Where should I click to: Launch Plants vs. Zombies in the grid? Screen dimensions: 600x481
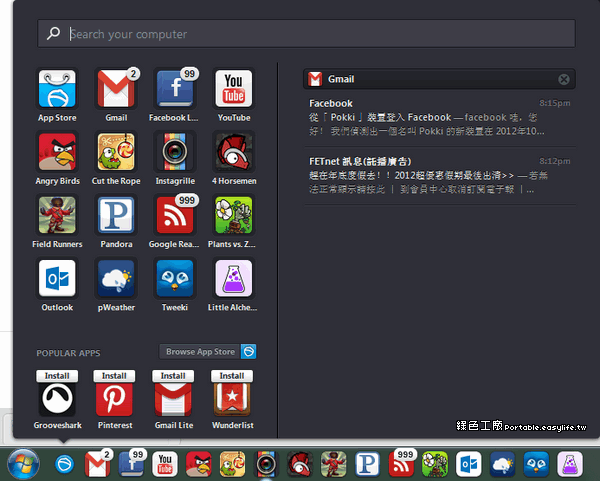234,215
